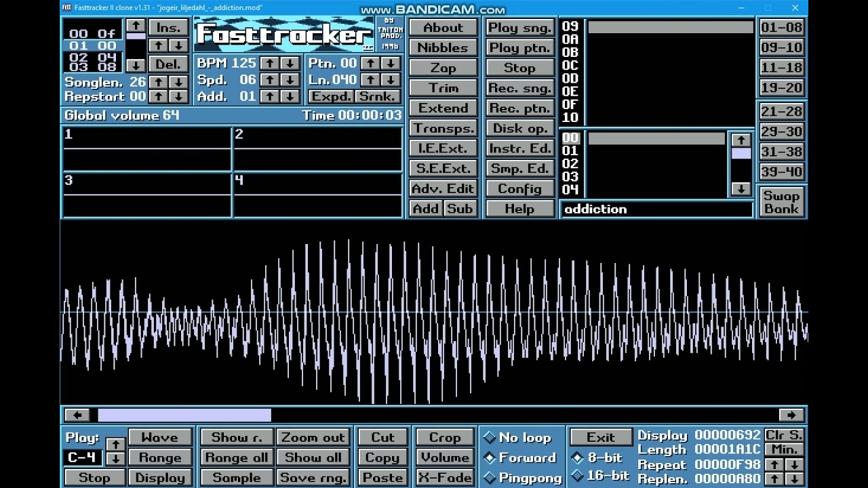Click Nibbles button
This screenshot has height=488, width=868.
click(x=443, y=47)
